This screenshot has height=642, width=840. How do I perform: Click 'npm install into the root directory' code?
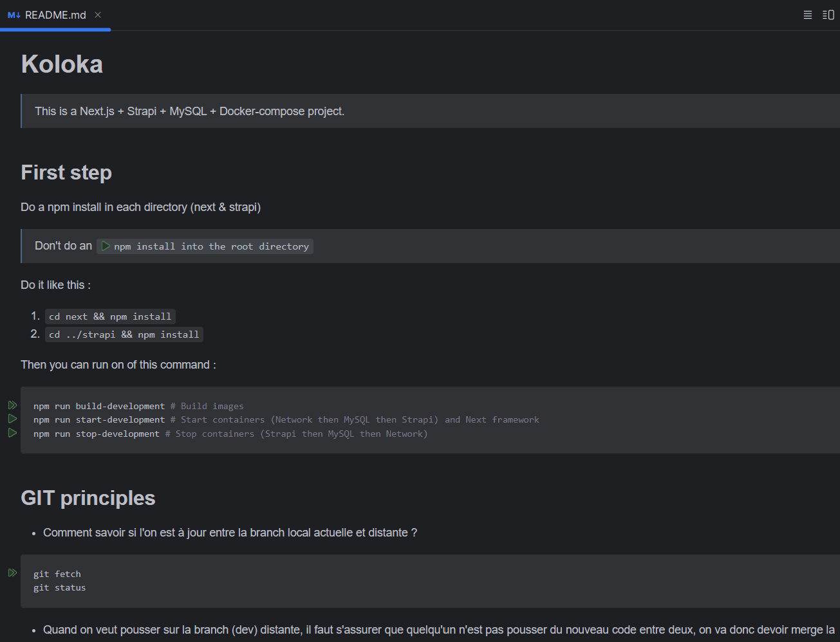pos(212,246)
